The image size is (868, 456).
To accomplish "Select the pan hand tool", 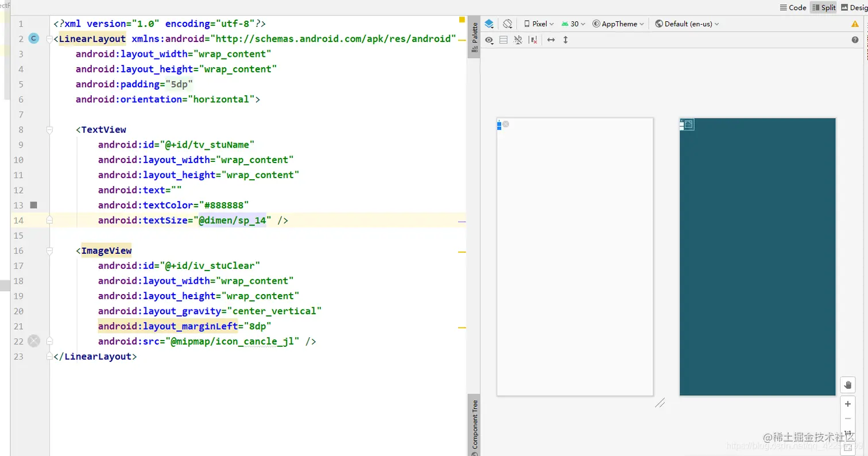I will (848, 385).
